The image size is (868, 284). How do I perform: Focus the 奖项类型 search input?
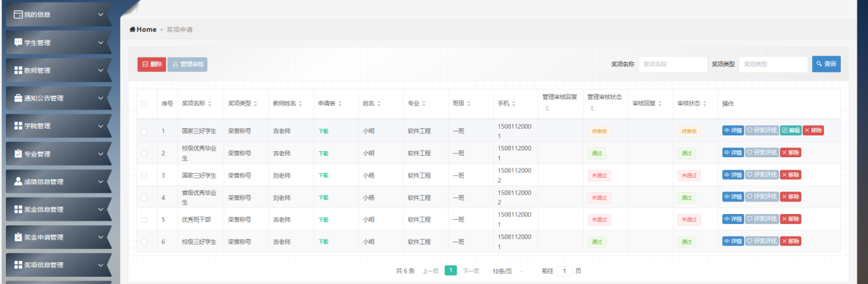click(x=773, y=64)
